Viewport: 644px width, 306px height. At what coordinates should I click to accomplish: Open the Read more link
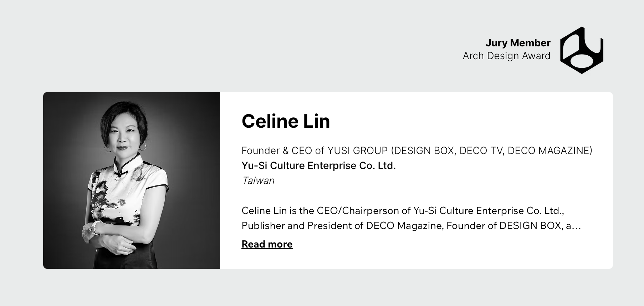click(x=267, y=244)
